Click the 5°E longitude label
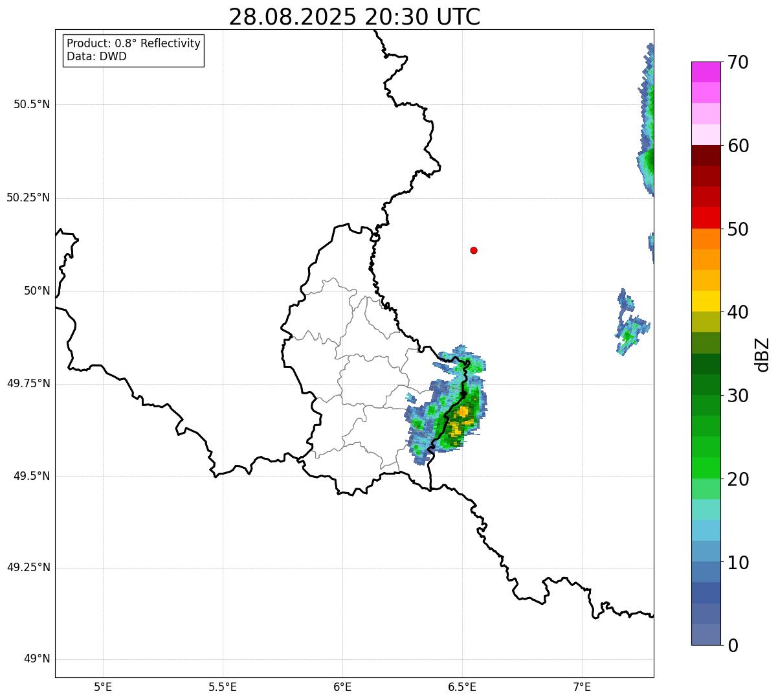This screenshot has height=700, width=778. (103, 686)
